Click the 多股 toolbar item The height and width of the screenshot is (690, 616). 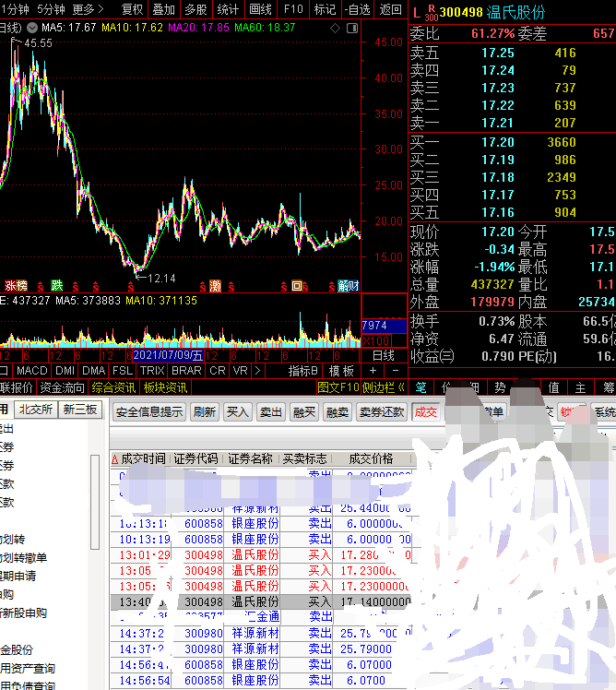pos(195,9)
